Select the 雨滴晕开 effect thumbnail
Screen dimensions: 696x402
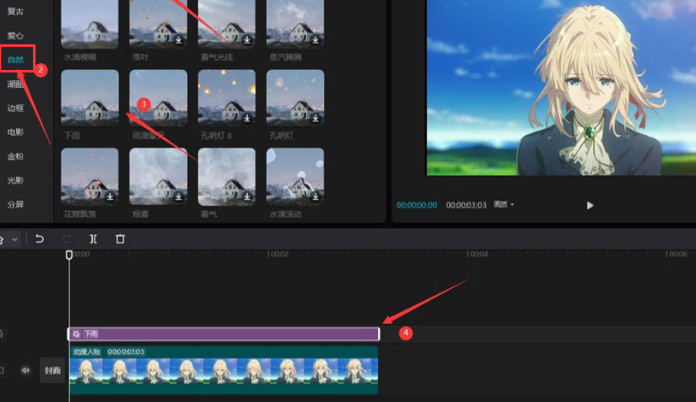[x=158, y=98]
